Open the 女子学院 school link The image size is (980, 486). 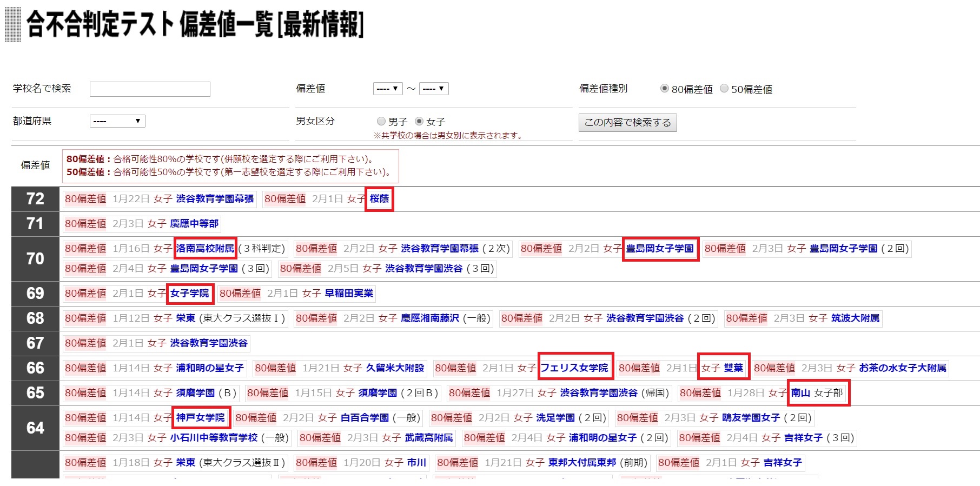[189, 294]
